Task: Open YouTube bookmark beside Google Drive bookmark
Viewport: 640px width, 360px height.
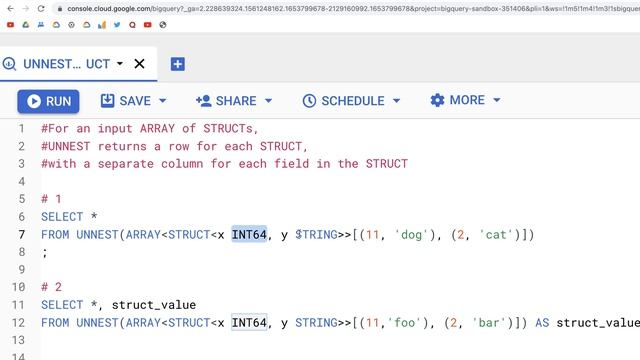Action: point(10,25)
